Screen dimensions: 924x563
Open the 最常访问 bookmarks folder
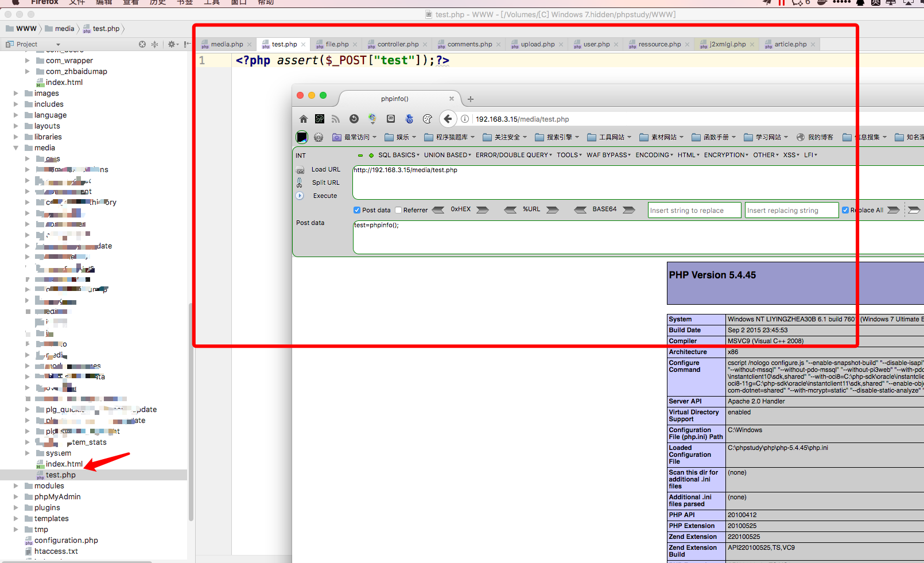point(355,137)
